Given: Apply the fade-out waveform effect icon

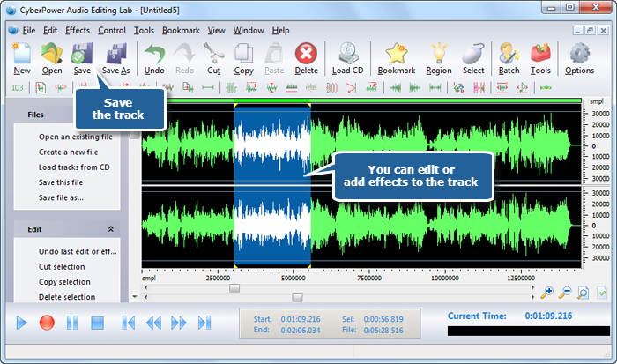Looking at the screenshot, I should pyautogui.click(x=415, y=88).
